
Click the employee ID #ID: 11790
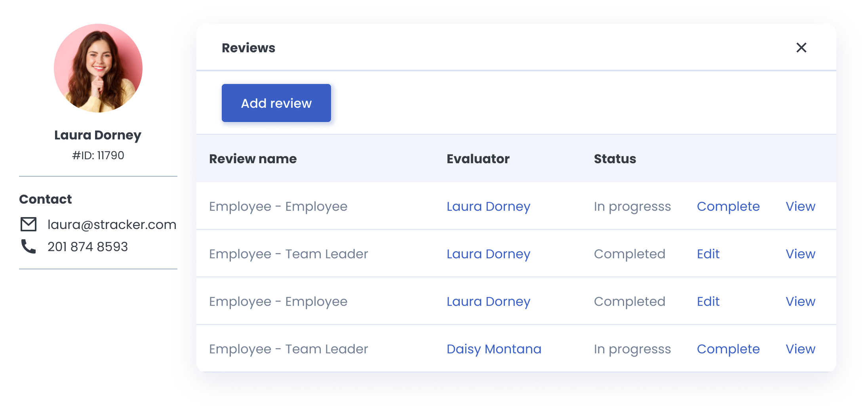(97, 155)
